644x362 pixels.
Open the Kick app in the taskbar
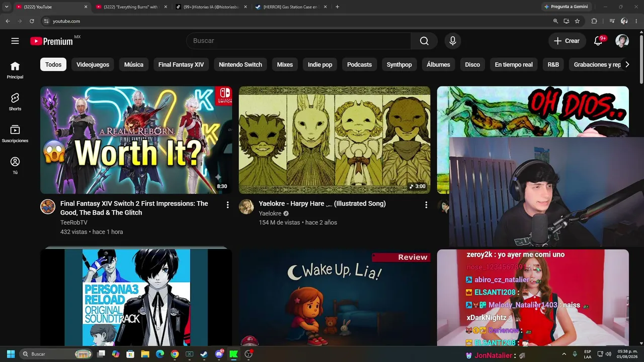coord(233,354)
